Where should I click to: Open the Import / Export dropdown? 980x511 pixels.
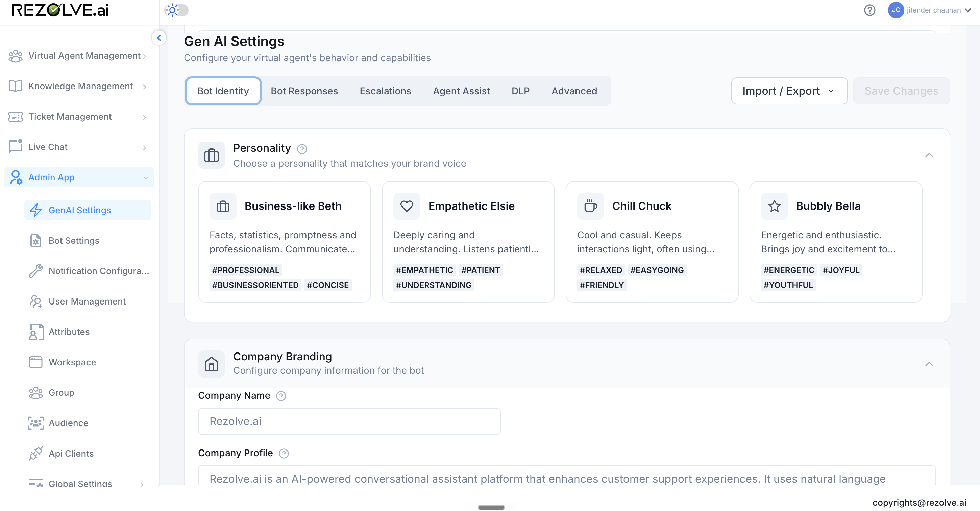(789, 91)
